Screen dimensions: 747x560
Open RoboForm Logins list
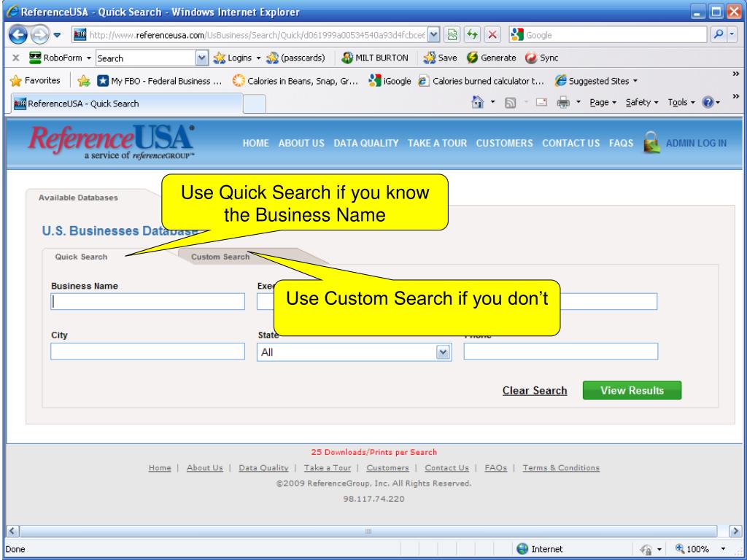tap(237, 58)
